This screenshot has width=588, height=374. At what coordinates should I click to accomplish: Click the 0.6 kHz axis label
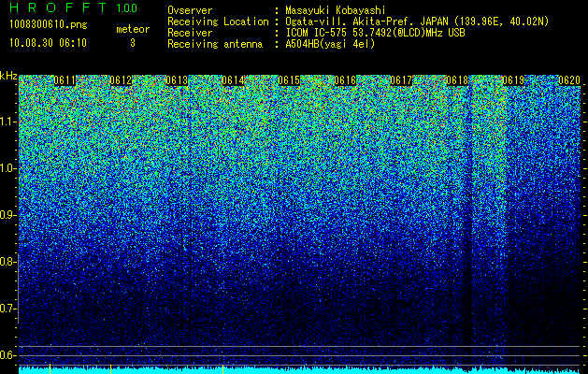point(8,355)
